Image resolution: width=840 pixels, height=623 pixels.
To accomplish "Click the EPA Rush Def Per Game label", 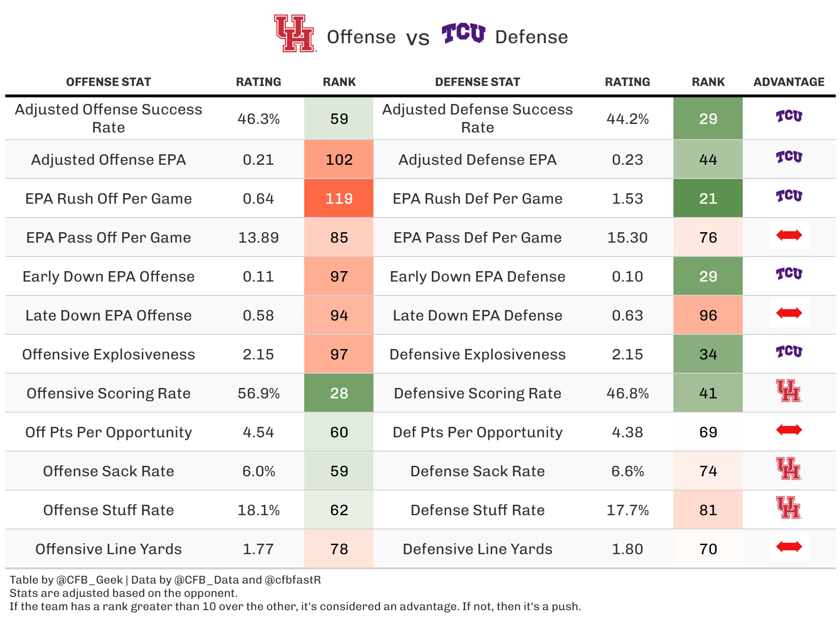I will pyautogui.click(x=477, y=198).
